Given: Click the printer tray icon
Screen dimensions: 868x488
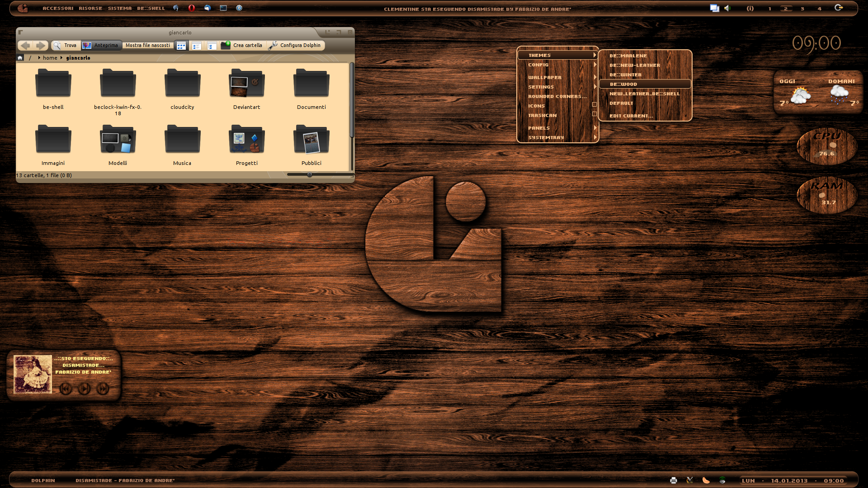Looking at the screenshot, I should [x=674, y=480].
